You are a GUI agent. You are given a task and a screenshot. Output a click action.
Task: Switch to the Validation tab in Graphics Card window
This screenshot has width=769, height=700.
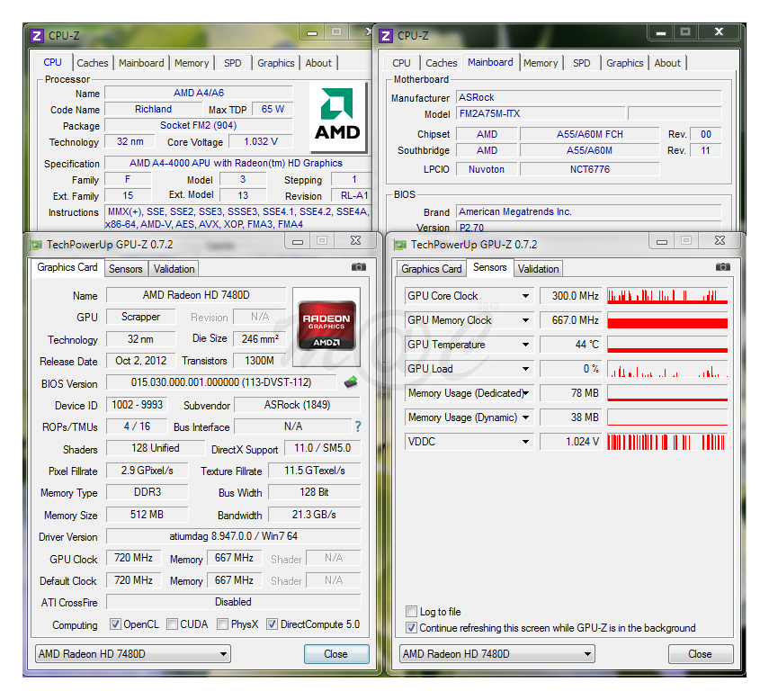click(x=174, y=269)
